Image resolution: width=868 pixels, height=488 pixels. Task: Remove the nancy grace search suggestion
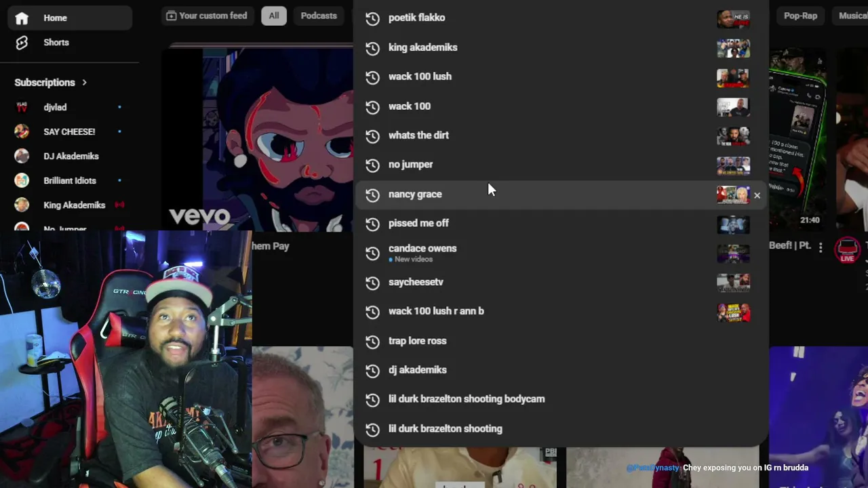pyautogui.click(x=757, y=195)
